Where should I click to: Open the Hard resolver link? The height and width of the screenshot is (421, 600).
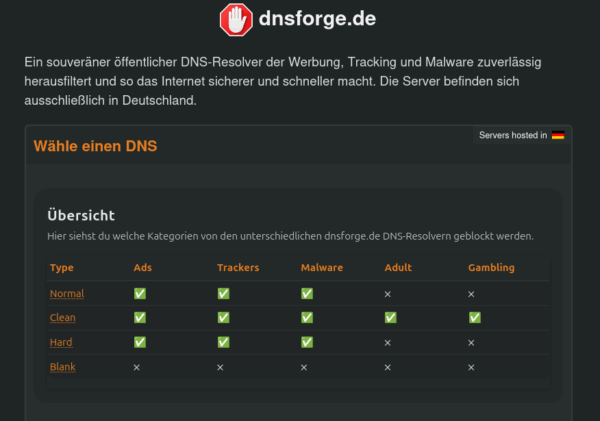click(x=62, y=342)
